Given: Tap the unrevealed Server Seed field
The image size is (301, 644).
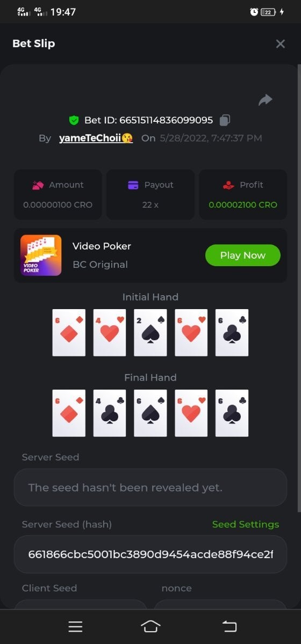Looking at the screenshot, I should (x=150, y=487).
